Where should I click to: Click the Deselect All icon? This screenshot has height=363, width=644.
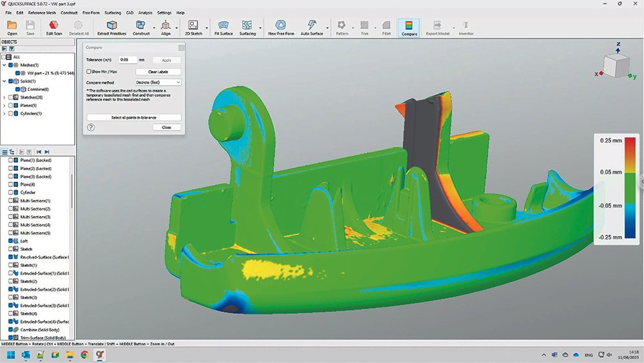coord(78,26)
